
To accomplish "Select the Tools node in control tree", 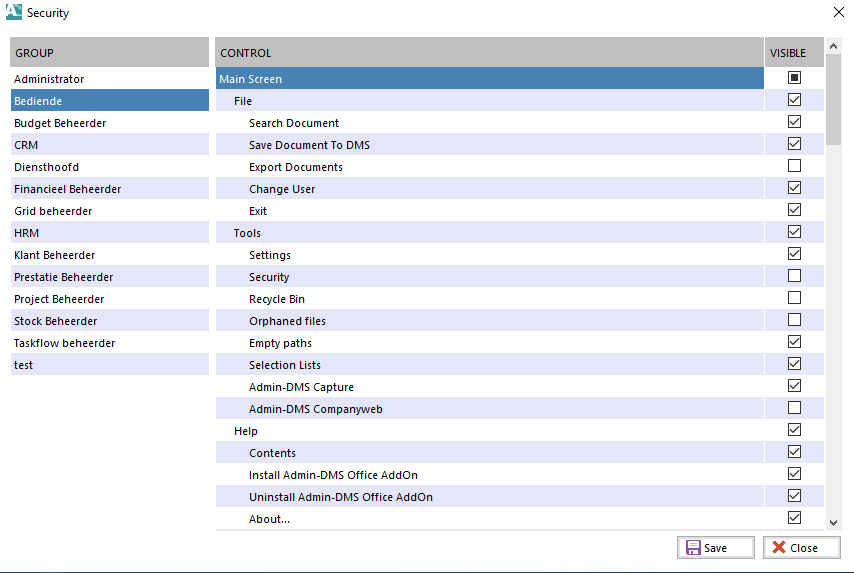I will [x=247, y=233].
